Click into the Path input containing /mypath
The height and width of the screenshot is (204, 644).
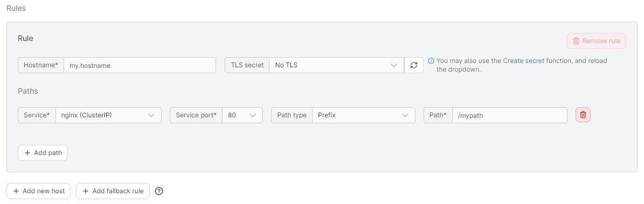[510, 115]
